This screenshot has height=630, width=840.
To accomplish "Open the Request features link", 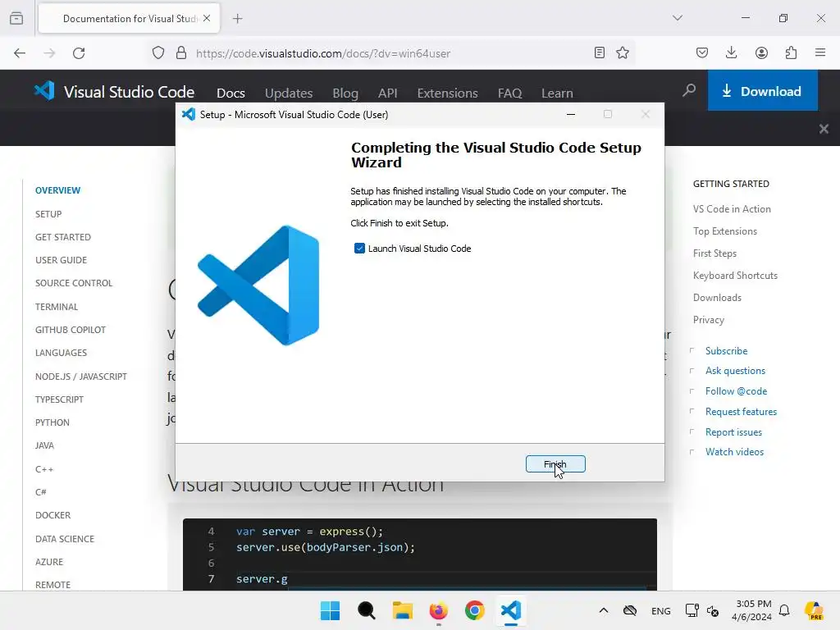I will click(741, 412).
